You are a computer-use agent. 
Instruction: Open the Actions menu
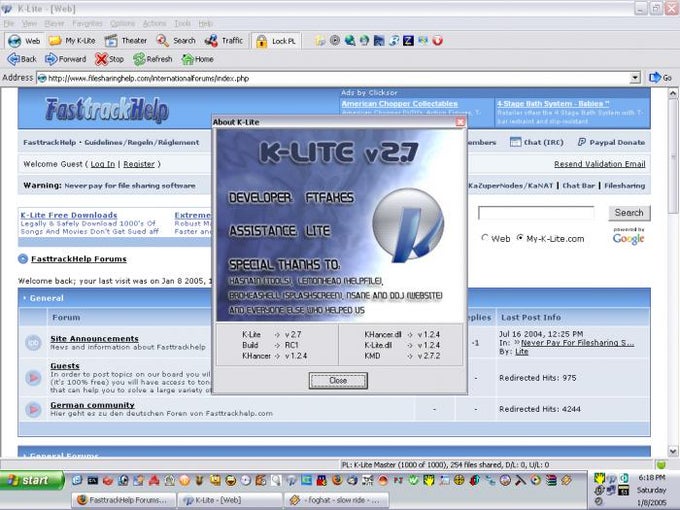[154, 23]
